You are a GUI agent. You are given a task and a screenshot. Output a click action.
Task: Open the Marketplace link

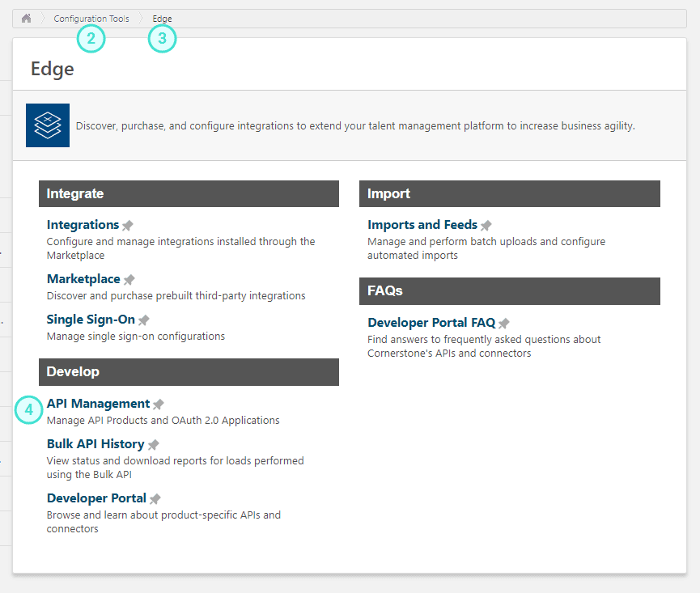pos(83,279)
